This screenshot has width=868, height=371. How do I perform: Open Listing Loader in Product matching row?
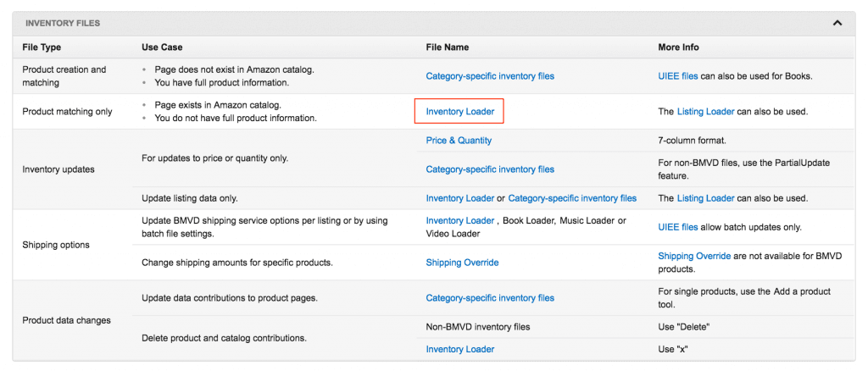(705, 112)
